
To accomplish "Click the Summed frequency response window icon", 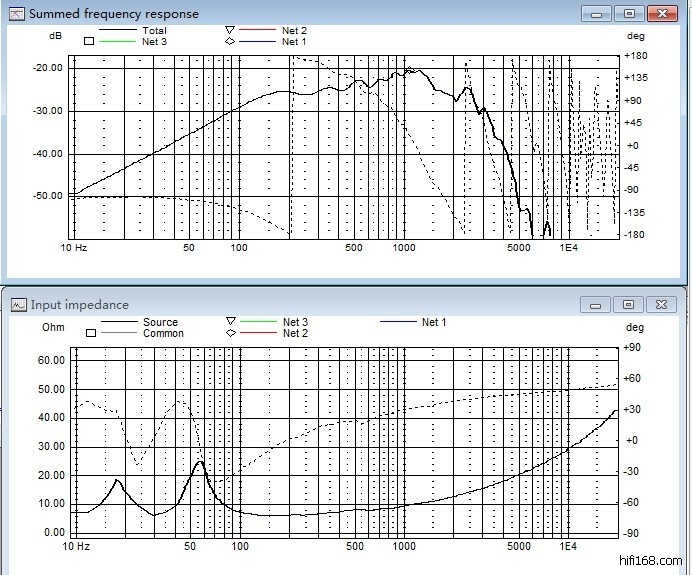I will [x=16, y=14].
